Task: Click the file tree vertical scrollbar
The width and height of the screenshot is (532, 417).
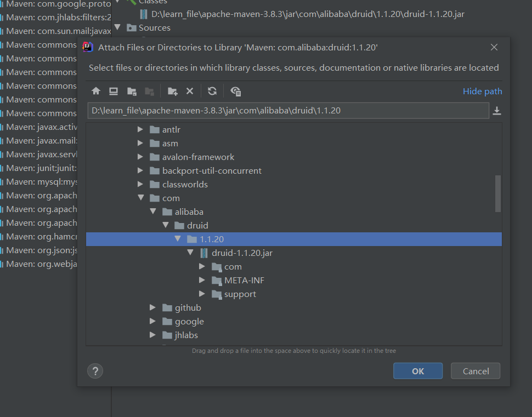Action: (498, 193)
